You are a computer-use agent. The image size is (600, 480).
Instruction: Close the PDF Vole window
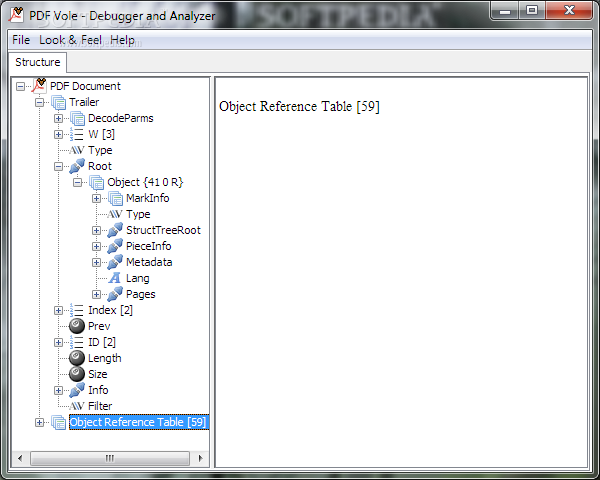pyautogui.click(x=569, y=11)
